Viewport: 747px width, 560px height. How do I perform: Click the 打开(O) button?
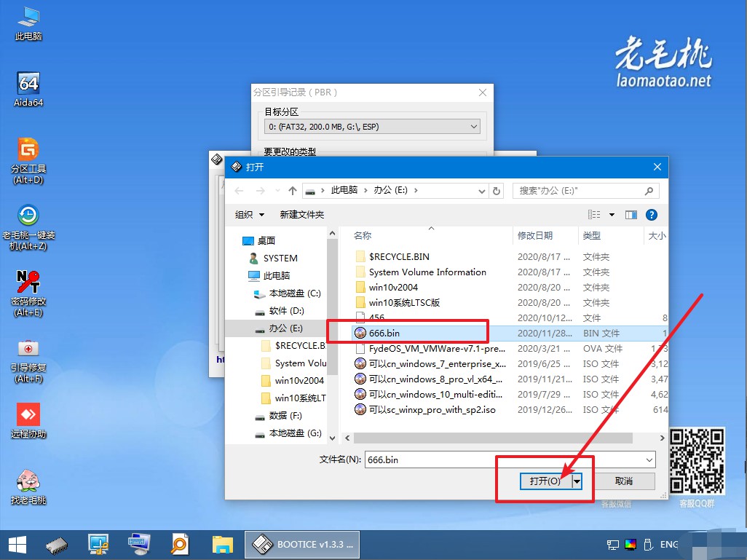click(x=545, y=481)
